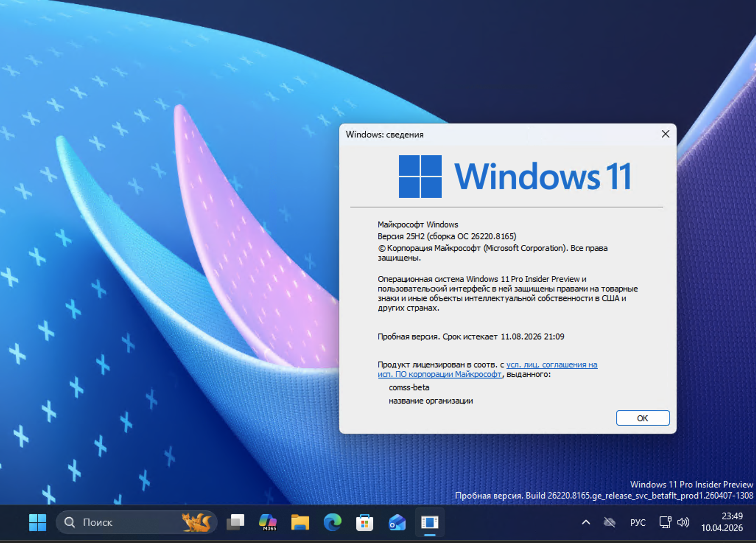Click the OneDrive cloud icon in the tray
The image size is (756, 543).
[609, 522]
